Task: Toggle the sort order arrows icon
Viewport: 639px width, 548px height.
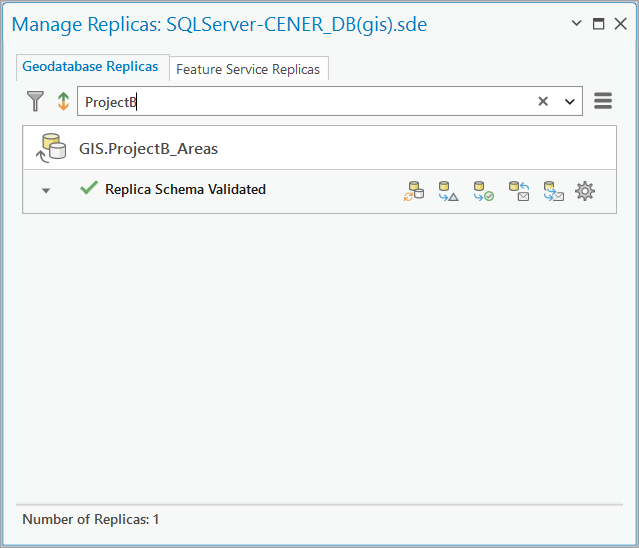Action: click(63, 101)
